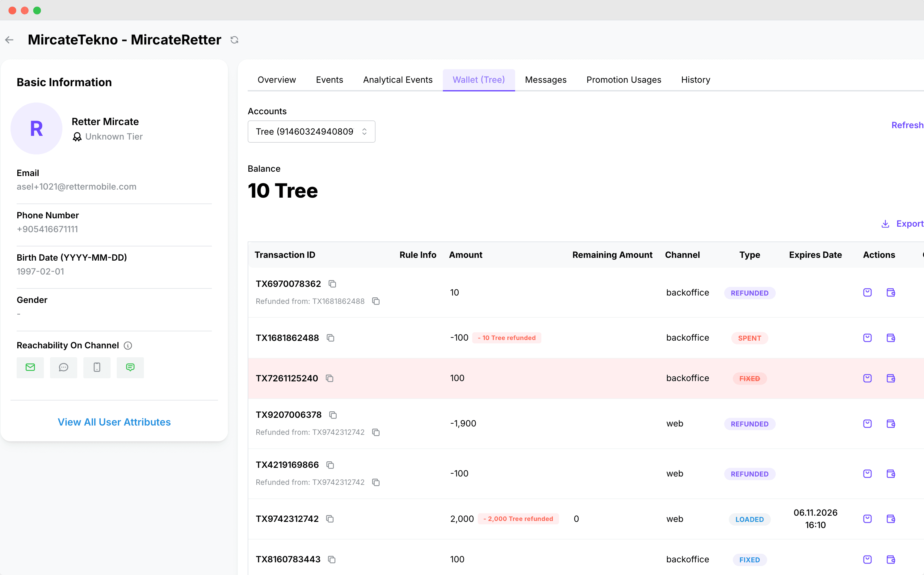The height and width of the screenshot is (575, 924).
Task: Copy transaction ID TX7261125240
Action: (x=330, y=378)
